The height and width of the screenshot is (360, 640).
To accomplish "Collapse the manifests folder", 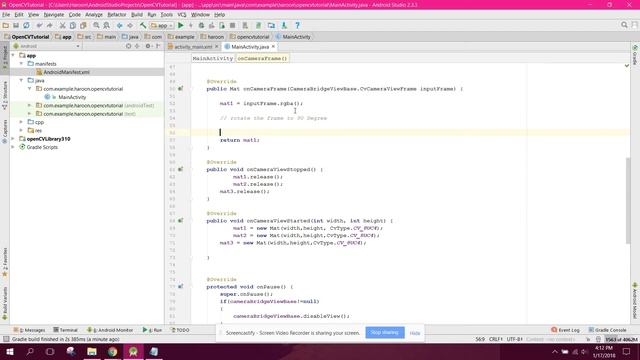I will pyautogui.click(x=22, y=64).
